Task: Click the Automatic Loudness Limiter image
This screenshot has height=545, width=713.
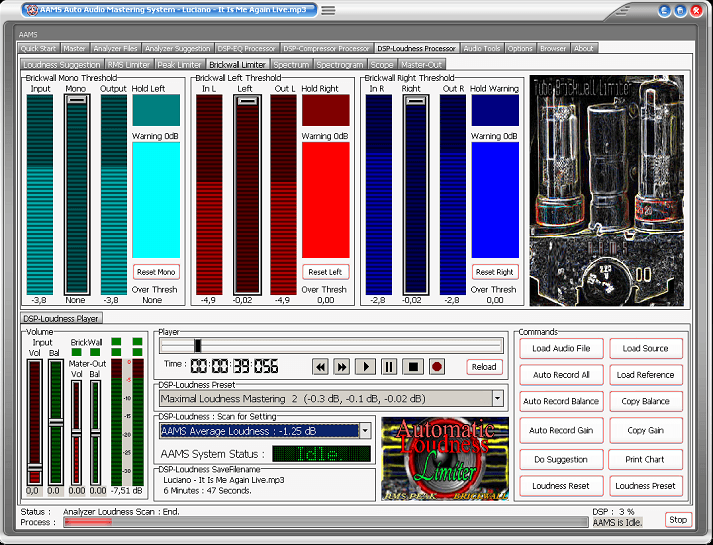Action: coord(445,459)
